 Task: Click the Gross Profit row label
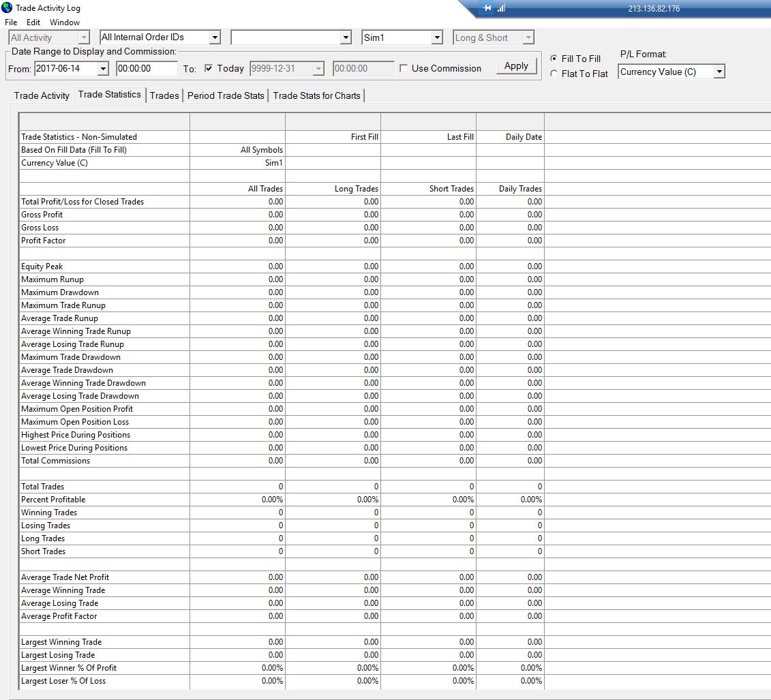[x=42, y=214]
